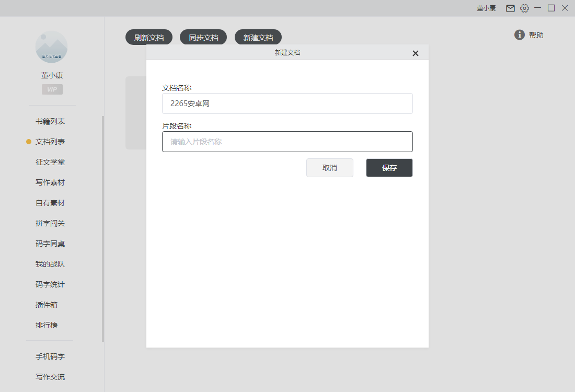View 码字统计 statistics page
The width and height of the screenshot is (575, 392).
tap(50, 284)
